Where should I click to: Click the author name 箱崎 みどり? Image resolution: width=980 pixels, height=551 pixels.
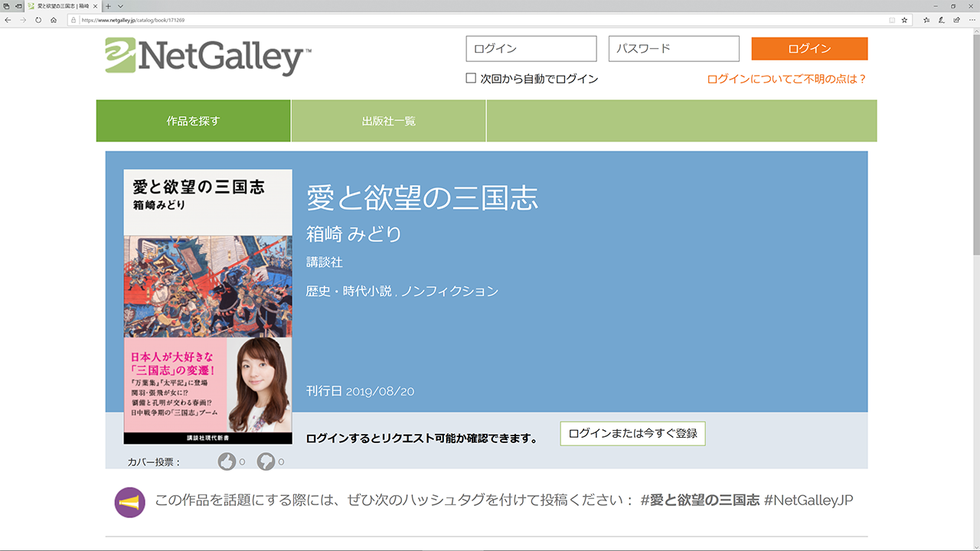(354, 233)
